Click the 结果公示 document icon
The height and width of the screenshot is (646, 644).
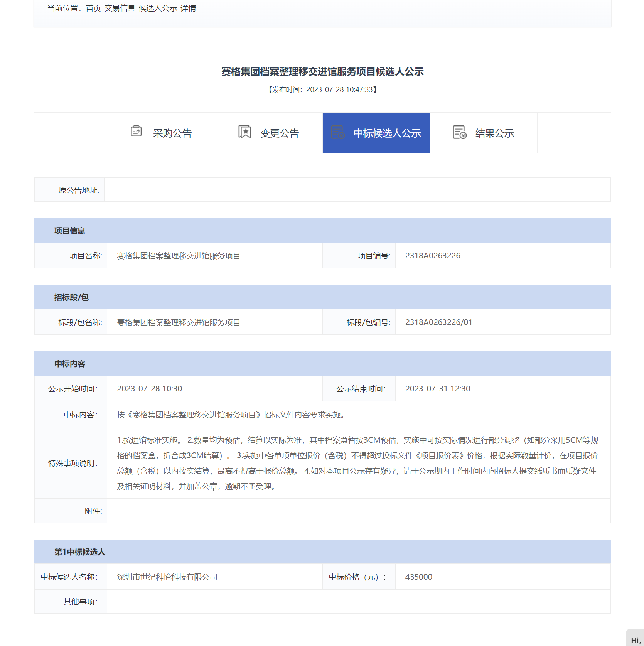point(459,132)
